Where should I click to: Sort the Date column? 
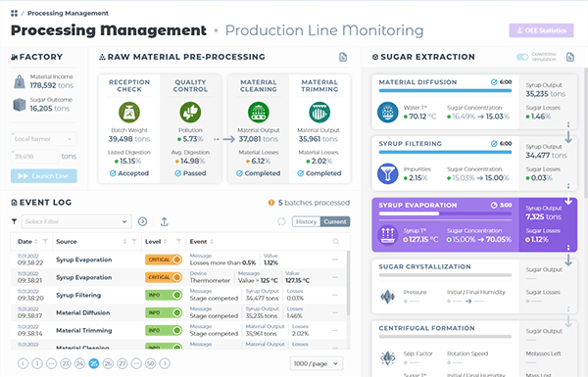click(36, 242)
